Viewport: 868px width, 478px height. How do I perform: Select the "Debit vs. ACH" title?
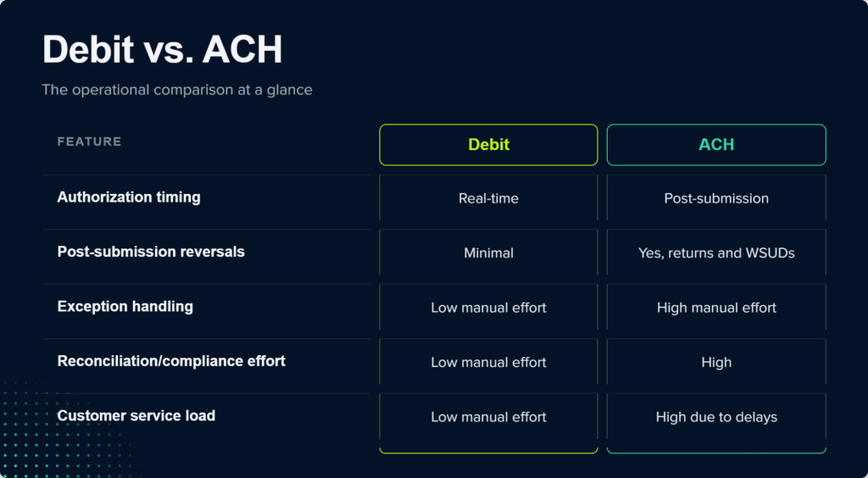coord(162,50)
